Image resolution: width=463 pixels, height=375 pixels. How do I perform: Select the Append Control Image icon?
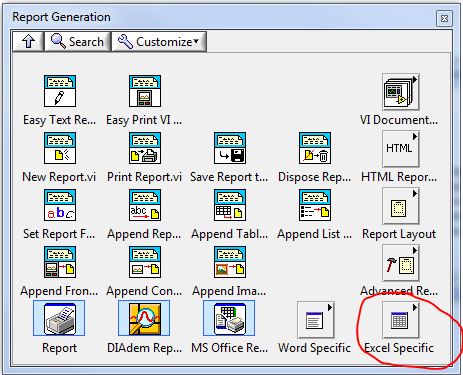(x=145, y=262)
